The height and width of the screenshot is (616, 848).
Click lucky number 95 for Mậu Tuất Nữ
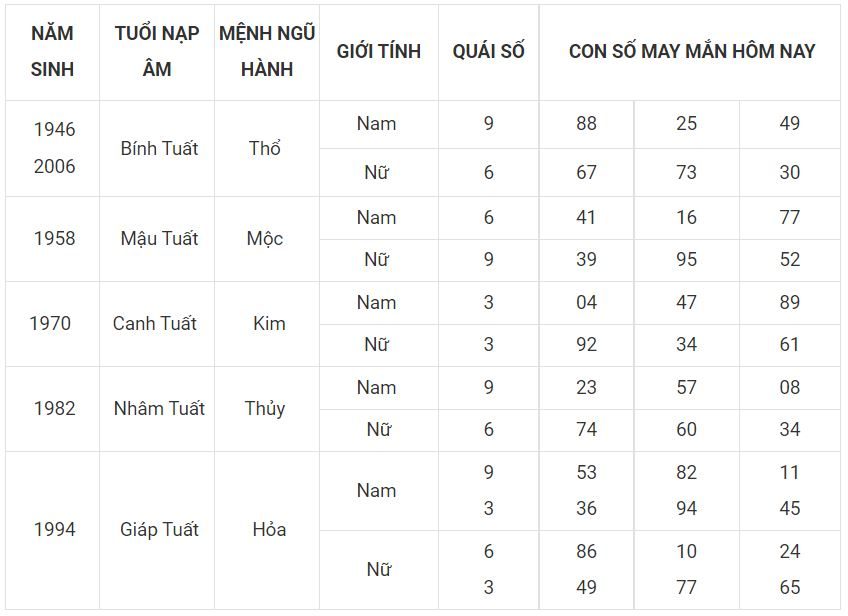pos(686,259)
